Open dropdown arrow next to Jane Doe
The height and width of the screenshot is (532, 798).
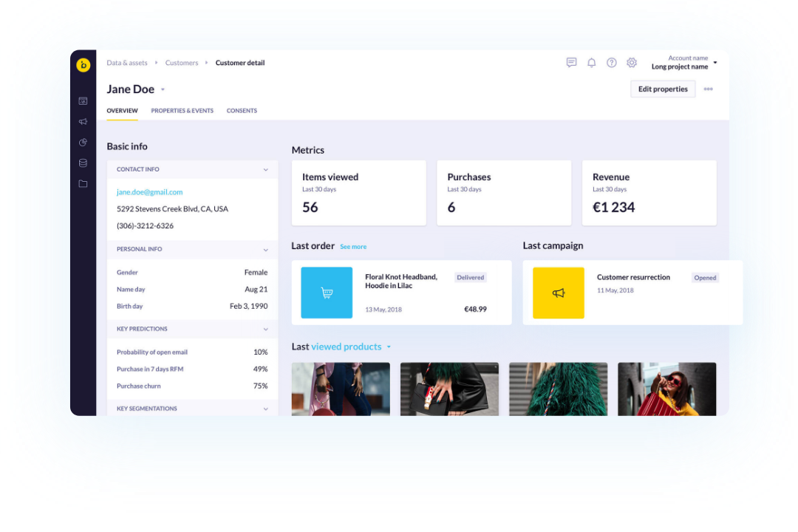click(163, 90)
